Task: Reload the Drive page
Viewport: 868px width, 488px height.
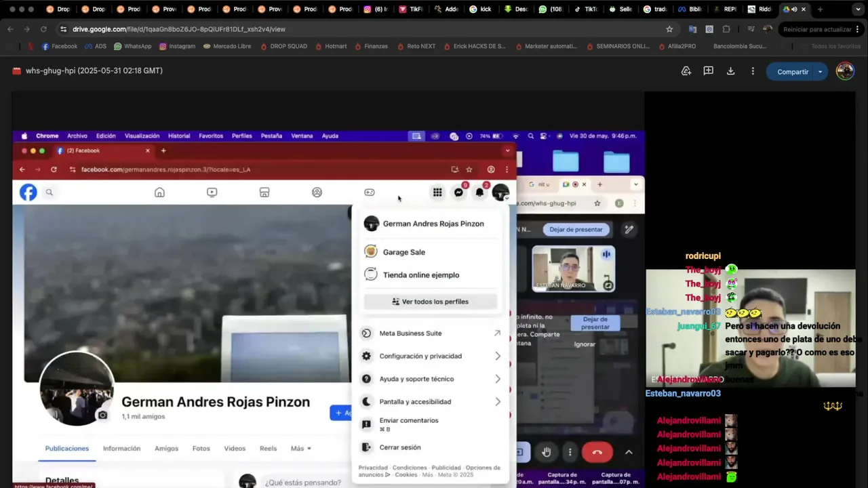Action: [43, 29]
